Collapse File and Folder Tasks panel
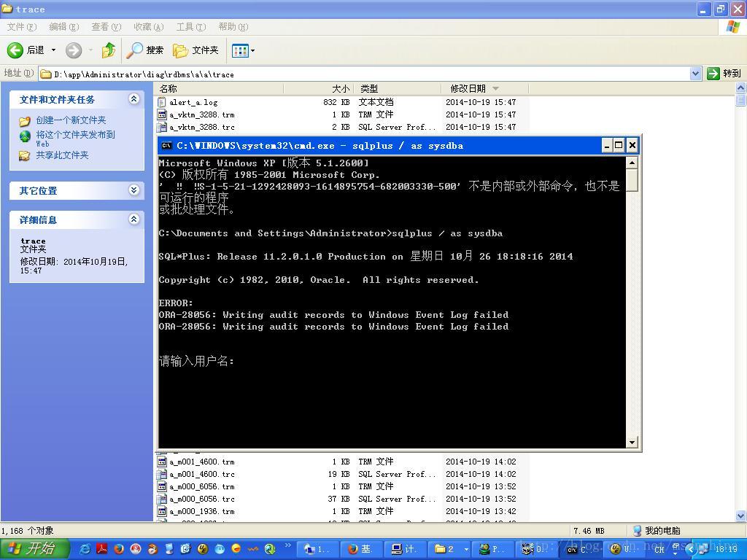Screen dimensions: 747x560 click(x=134, y=98)
